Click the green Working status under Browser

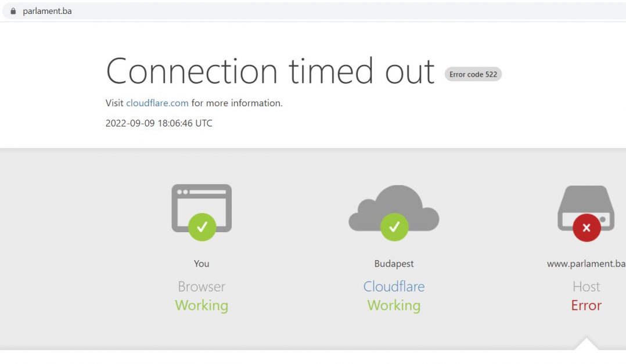[202, 305]
